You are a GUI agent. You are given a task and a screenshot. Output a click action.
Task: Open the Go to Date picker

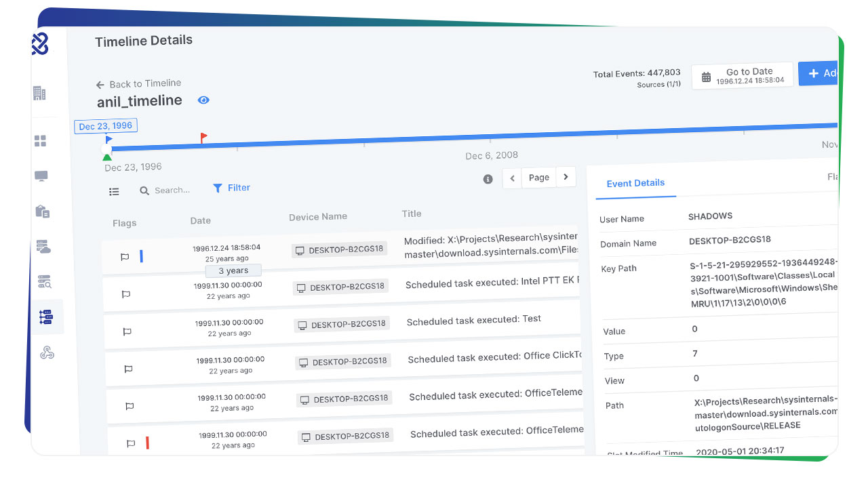coord(743,76)
